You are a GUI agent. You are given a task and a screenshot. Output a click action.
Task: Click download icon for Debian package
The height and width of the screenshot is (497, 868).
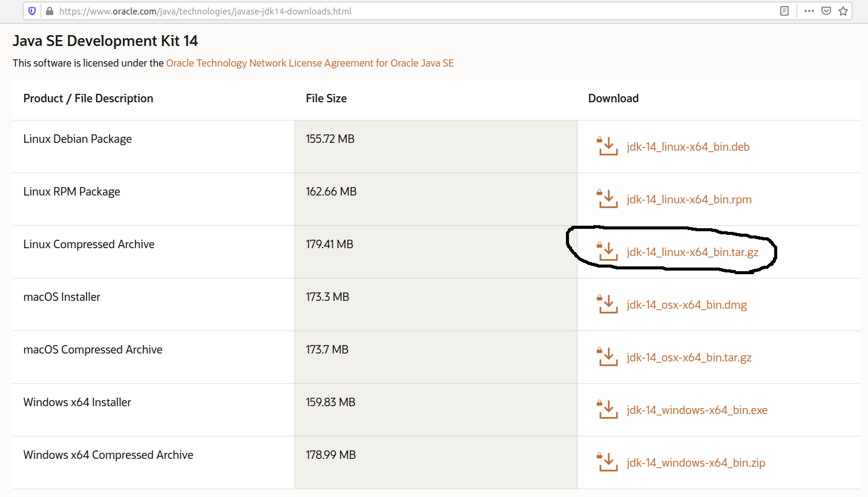[607, 146]
